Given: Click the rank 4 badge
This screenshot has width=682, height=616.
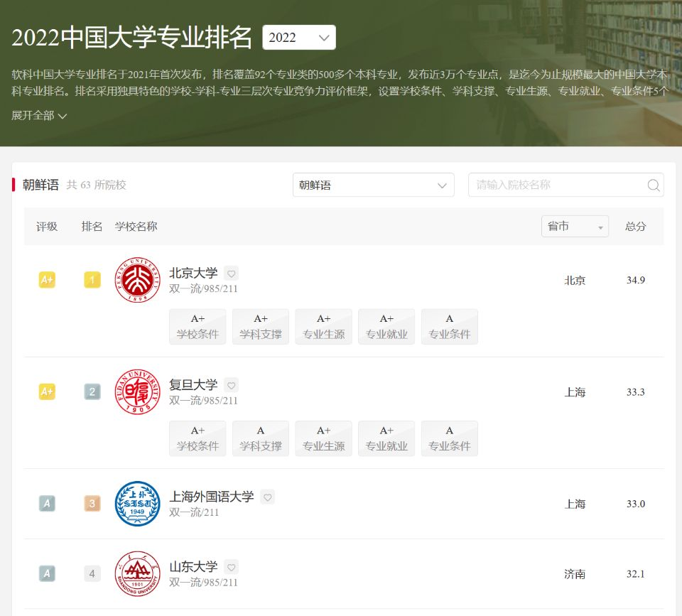Looking at the screenshot, I should (x=92, y=573).
